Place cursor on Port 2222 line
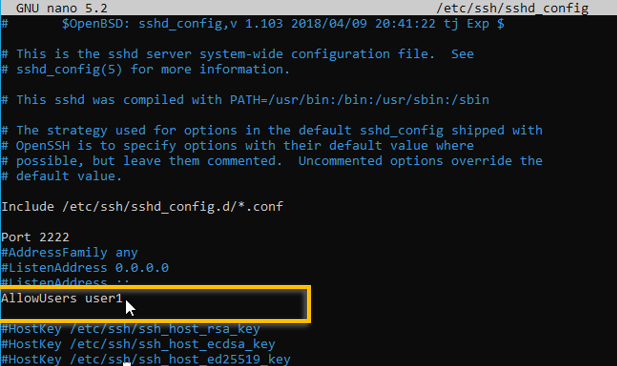Image resolution: width=617 pixels, height=366 pixels. click(35, 237)
